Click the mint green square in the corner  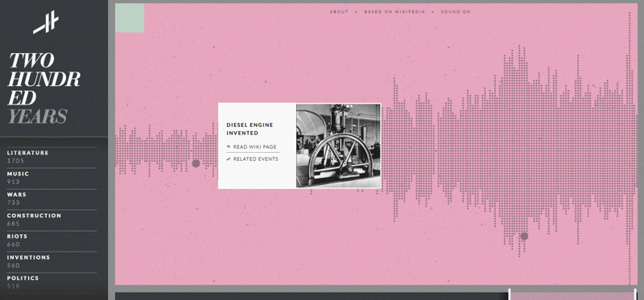[x=130, y=18]
